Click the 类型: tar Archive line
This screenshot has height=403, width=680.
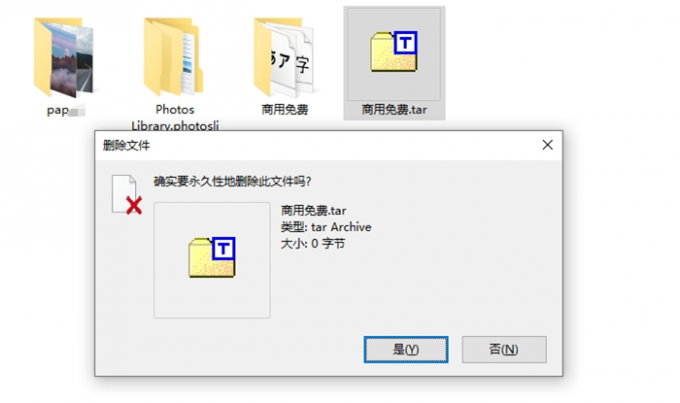326,227
